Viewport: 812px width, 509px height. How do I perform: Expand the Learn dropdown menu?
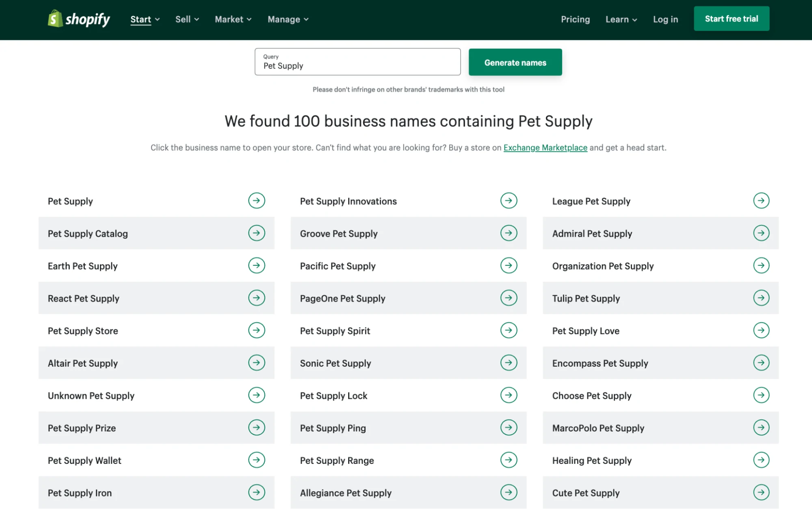pyautogui.click(x=620, y=20)
